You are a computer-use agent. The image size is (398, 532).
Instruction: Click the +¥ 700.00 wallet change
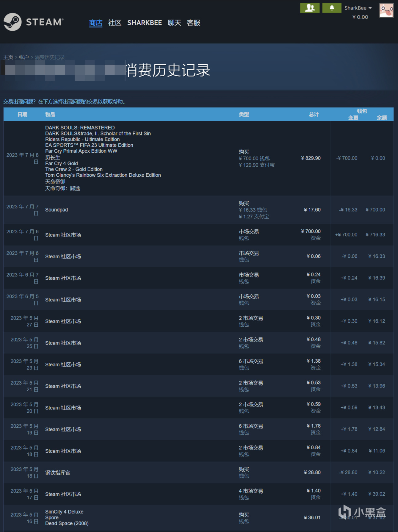(x=346, y=235)
